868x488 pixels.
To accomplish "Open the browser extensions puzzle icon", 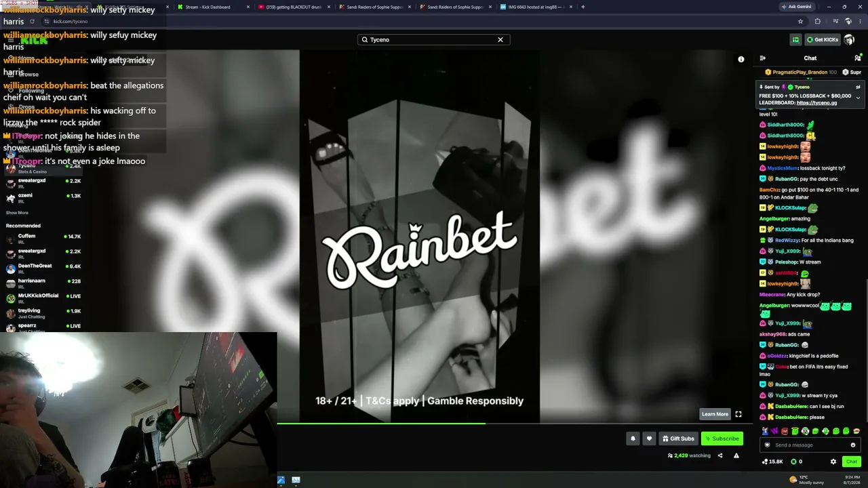I will 817,22.
